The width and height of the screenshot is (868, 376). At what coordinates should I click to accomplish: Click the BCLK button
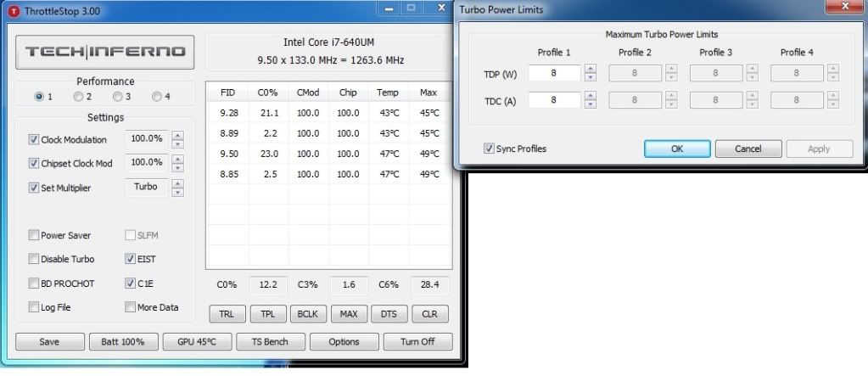click(308, 314)
